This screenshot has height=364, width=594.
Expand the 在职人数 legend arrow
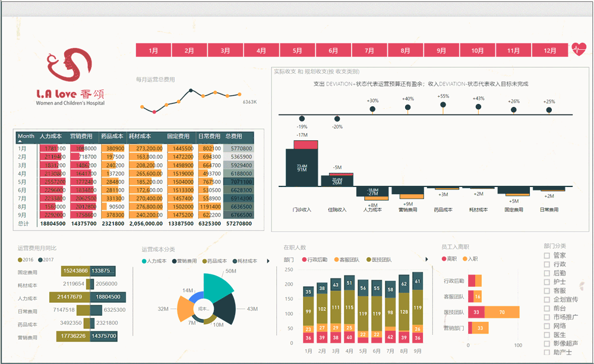pos(426,259)
